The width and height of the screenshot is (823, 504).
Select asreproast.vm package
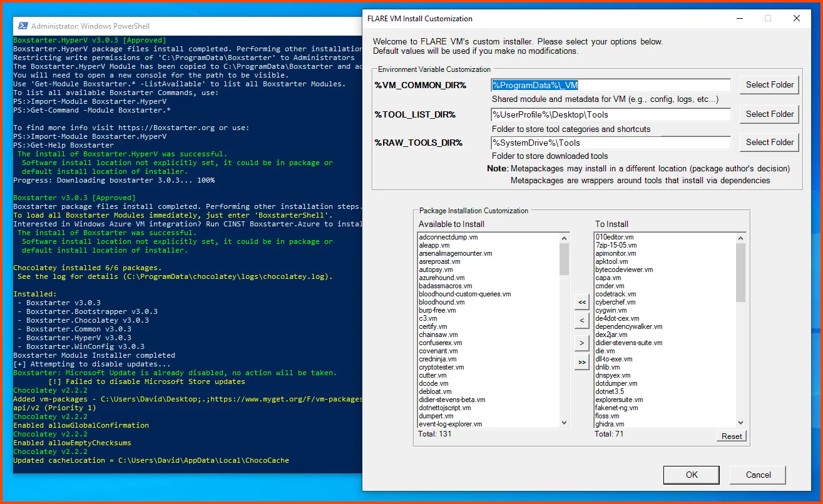pos(441,262)
